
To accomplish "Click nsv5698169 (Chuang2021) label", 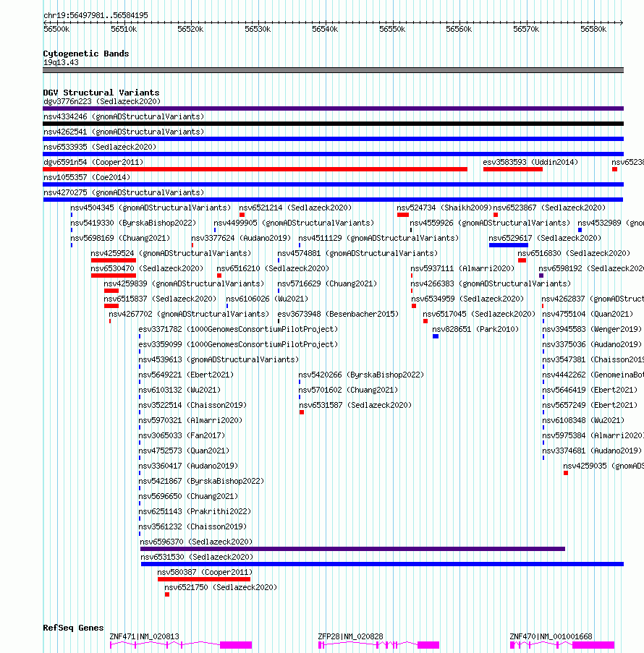I will 120,238.
